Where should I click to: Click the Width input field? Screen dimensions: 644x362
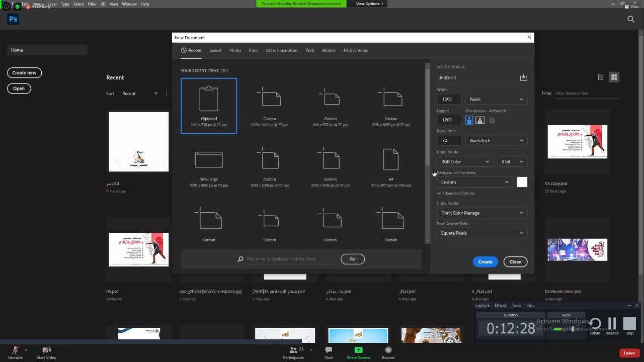(448, 99)
